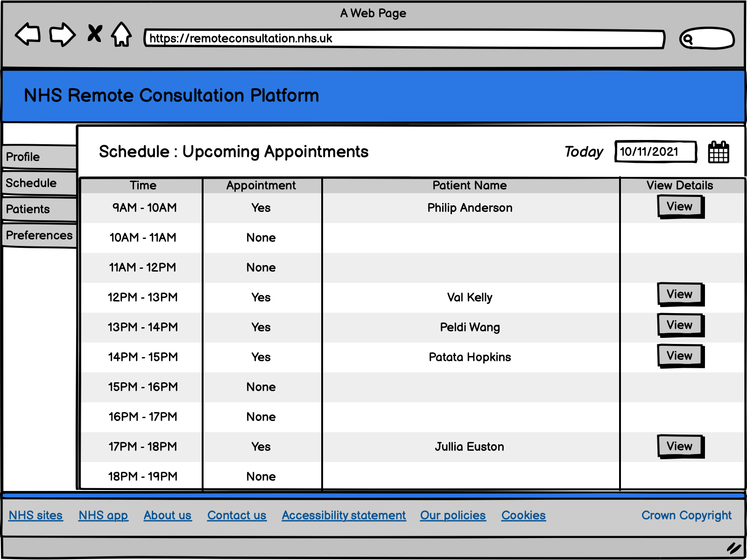The height and width of the screenshot is (560, 747).
Task: Open the Patients sidebar tab
Action: coord(39,209)
